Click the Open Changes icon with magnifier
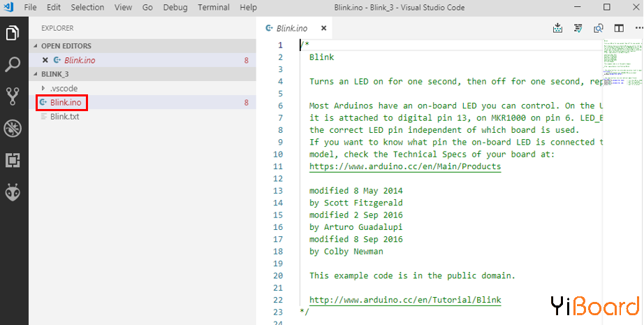 (599, 29)
